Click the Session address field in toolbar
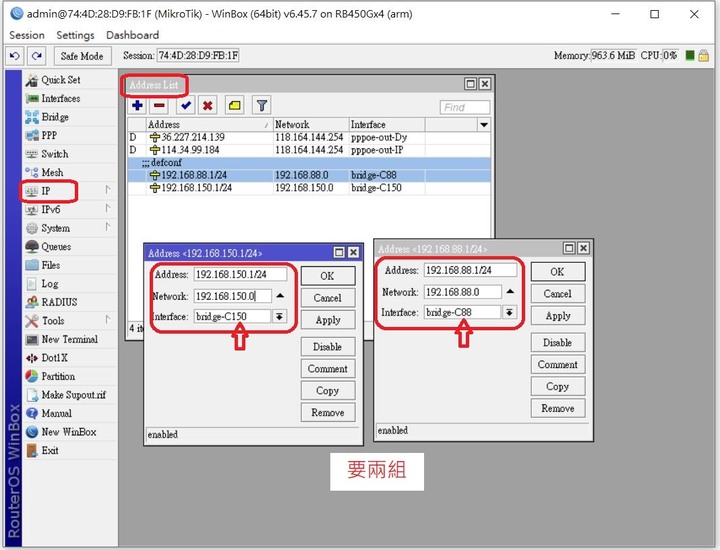The image size is (720, 550). pos(198,56)
